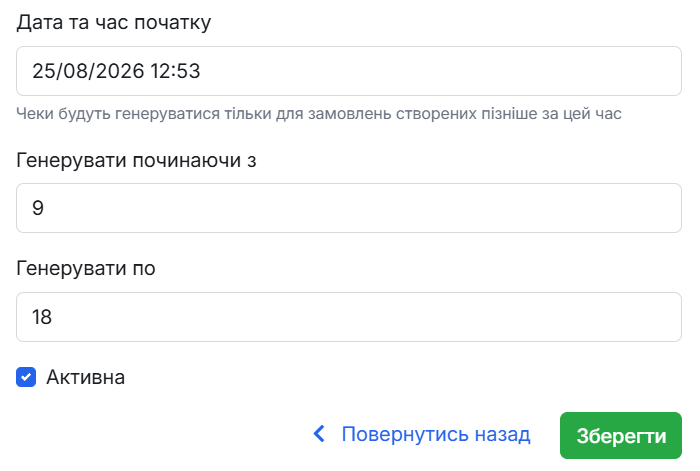Toggle the Активна checkbox

tap(26, 377)
